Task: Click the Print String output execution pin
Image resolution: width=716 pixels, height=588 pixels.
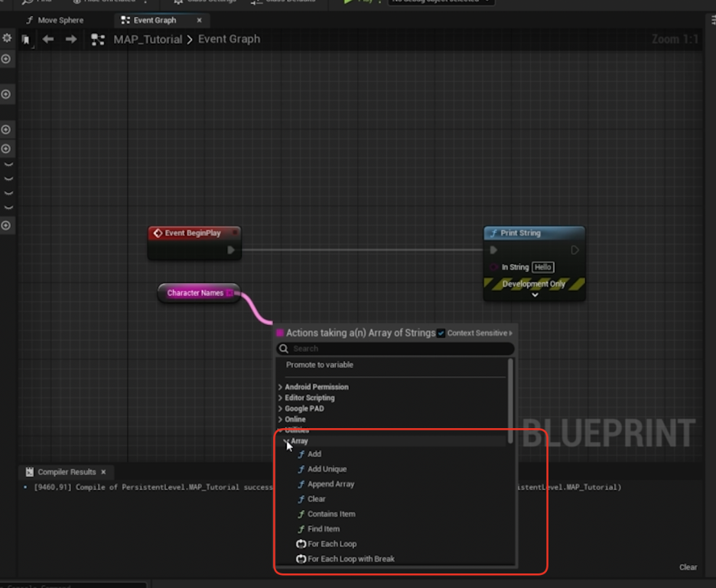Action: click(x=575, y=250)
